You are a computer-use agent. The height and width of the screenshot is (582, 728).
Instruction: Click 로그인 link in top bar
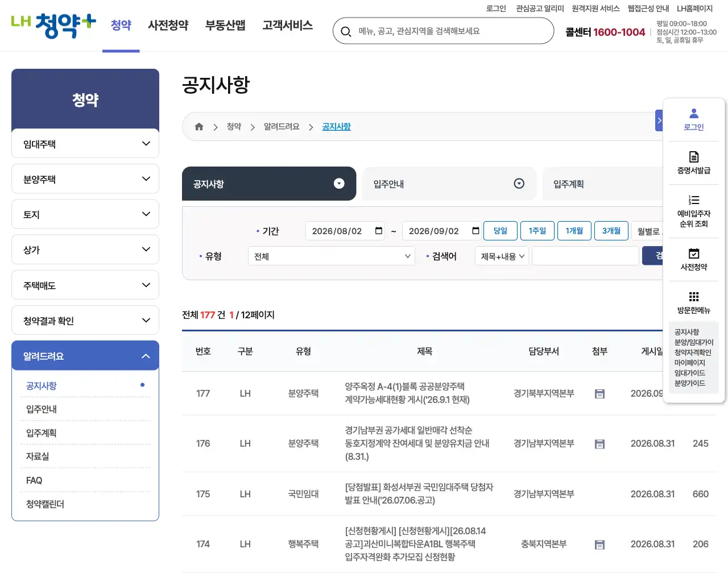496,9
